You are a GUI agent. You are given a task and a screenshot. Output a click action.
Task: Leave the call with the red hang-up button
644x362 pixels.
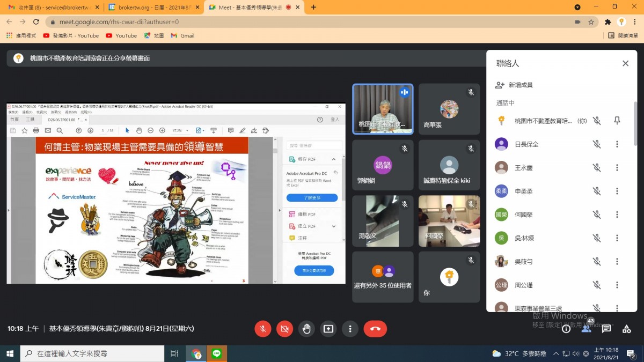point(375,329)
